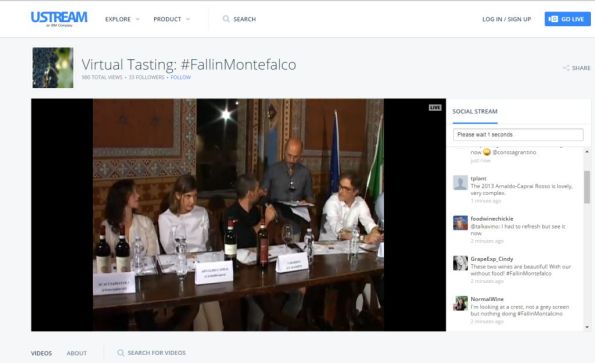
Task: Click the LIVE badge on video
Action: [x=435, y=108]
